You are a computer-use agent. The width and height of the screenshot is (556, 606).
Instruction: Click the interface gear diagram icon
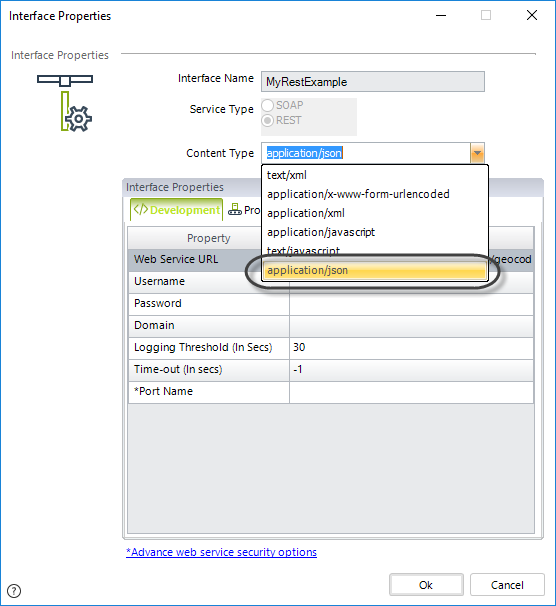[65, 102]
